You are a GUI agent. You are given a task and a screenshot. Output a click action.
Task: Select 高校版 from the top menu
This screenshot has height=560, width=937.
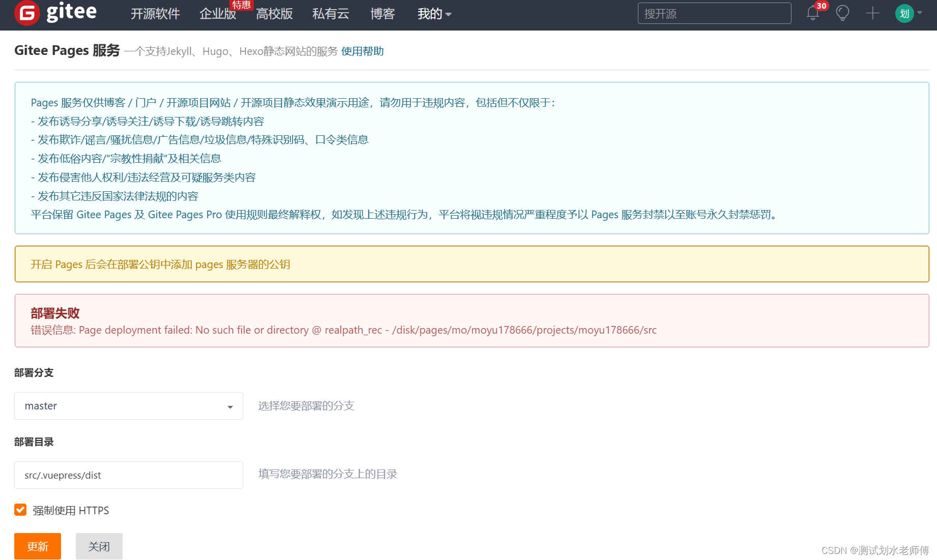(x=274, y=14)
